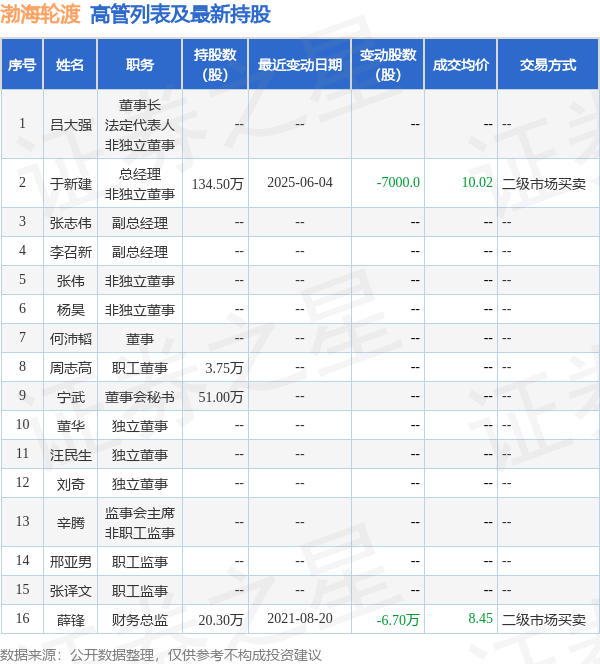The width and height of the screenshot is (600, 664).
Task: Click the name 汪民生
Action: click(71, 455)
